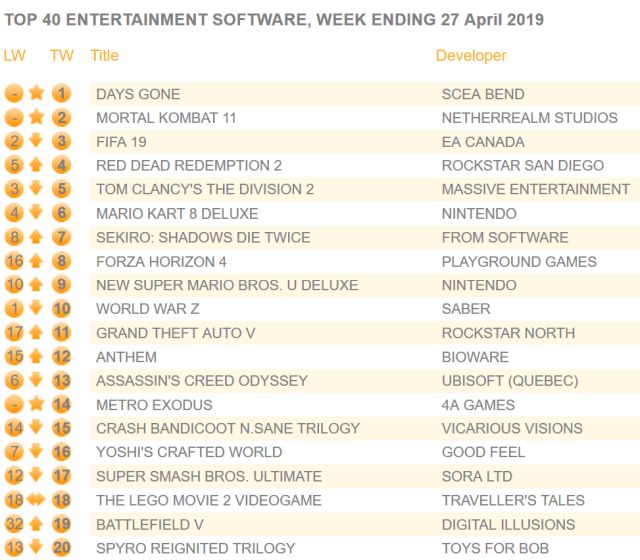The width and height of the screenshot is (640, 560).
Task: Click the Title column header
Action: pyautogui.click(x=104, y=56)
